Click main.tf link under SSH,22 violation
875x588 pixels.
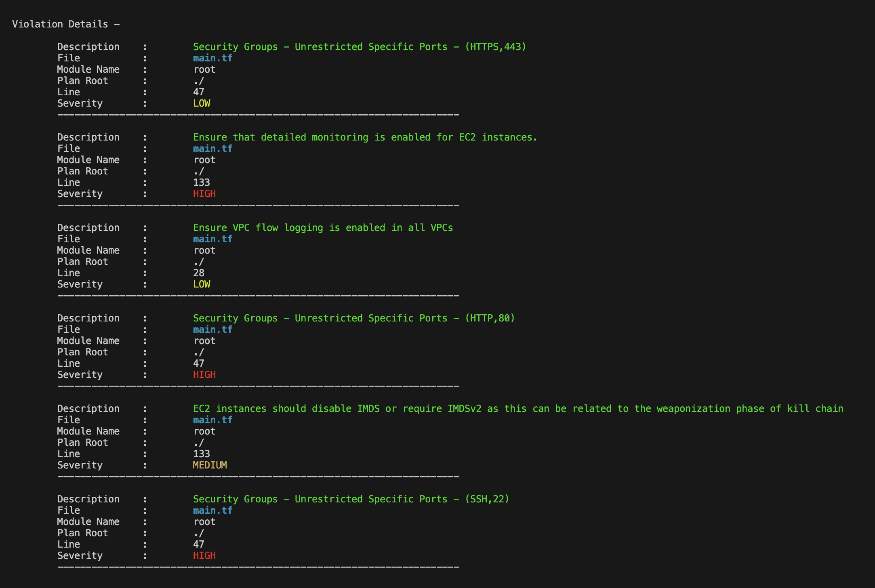click(212, 510)
